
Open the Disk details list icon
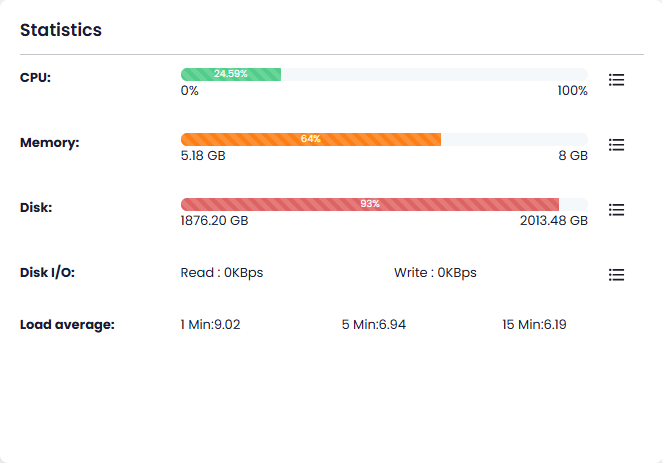(617, 210)
